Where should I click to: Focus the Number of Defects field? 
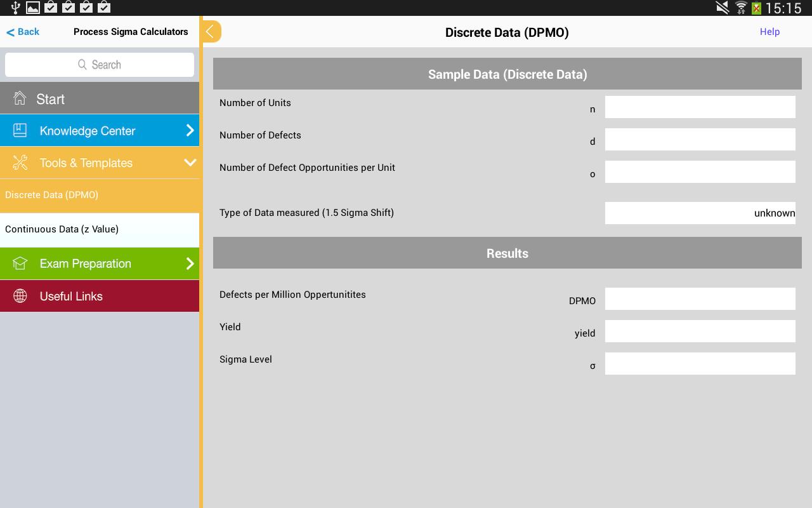click(700, 140)
